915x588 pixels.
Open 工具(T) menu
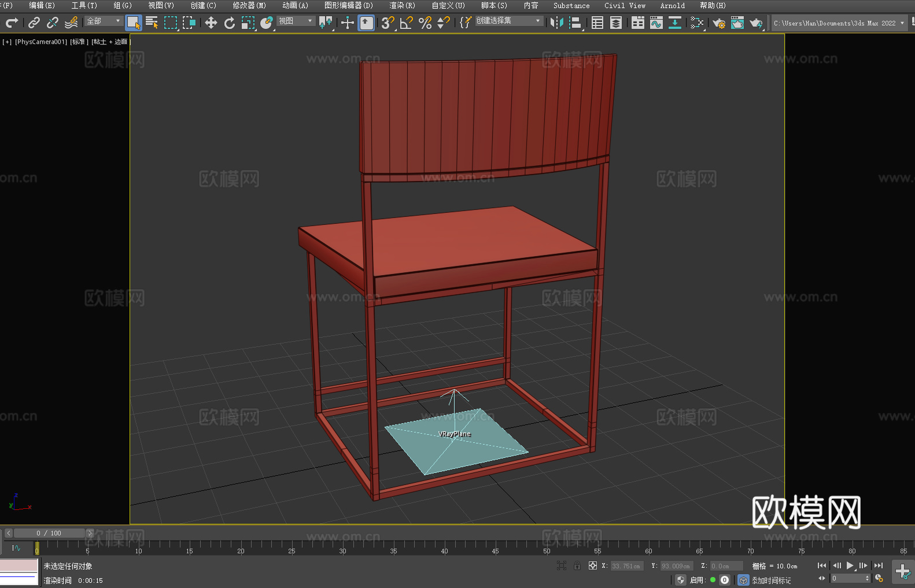pyautogui.click(x=84, y=6)
